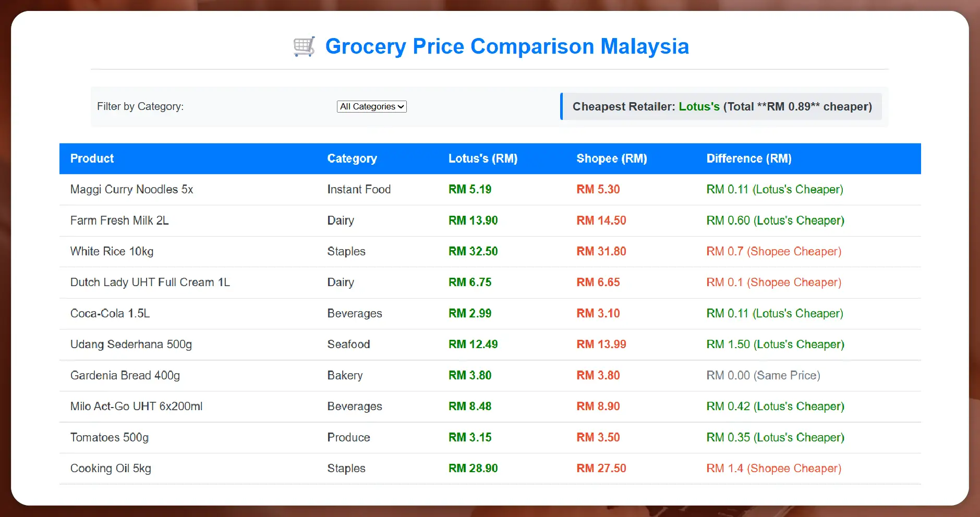Select the Category column header
Viewport: 980px width, 517px height.
352,158
